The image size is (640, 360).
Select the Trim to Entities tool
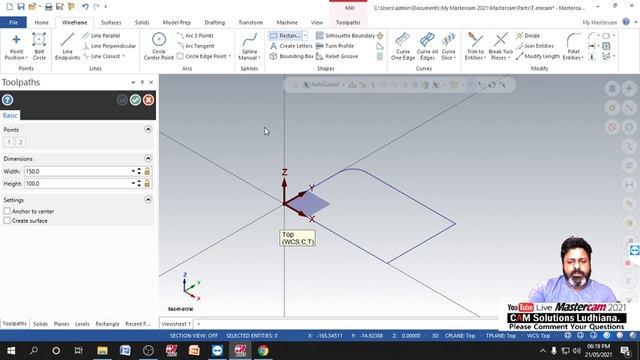click(475, 47)
